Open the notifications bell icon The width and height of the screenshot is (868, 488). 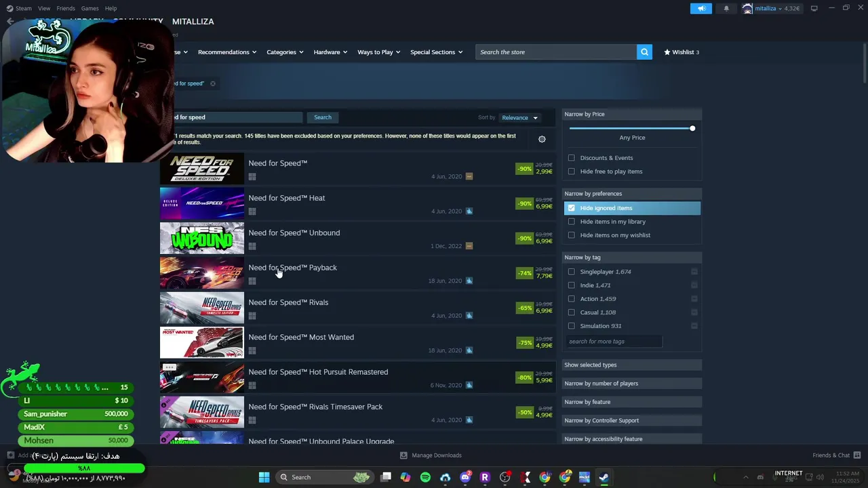click(726, 8)
